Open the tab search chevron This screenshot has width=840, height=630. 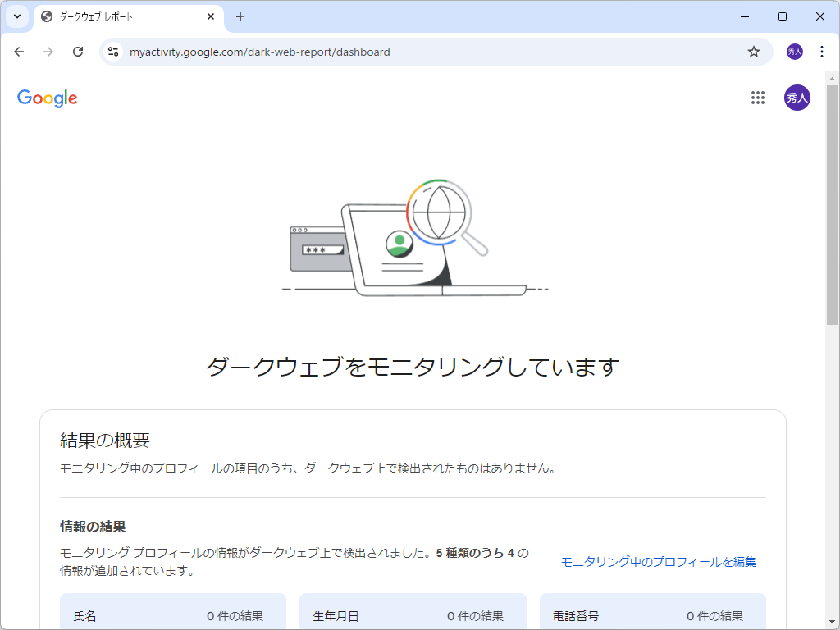(x=16, y=16)
